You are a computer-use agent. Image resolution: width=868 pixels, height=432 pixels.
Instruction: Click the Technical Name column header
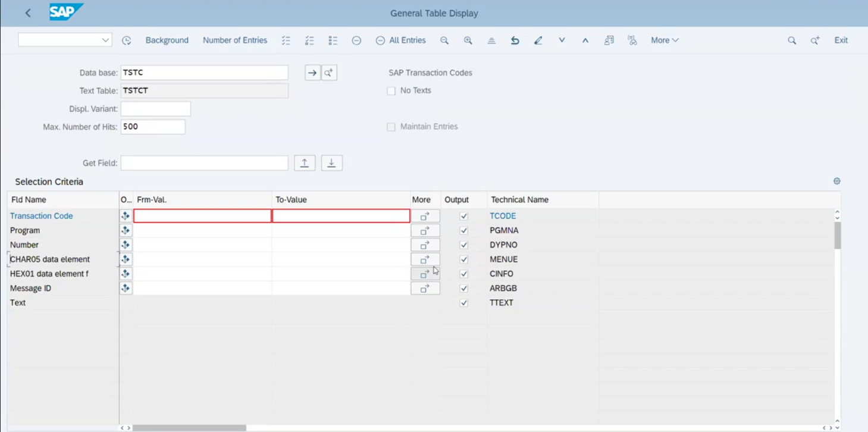[543, 200]
